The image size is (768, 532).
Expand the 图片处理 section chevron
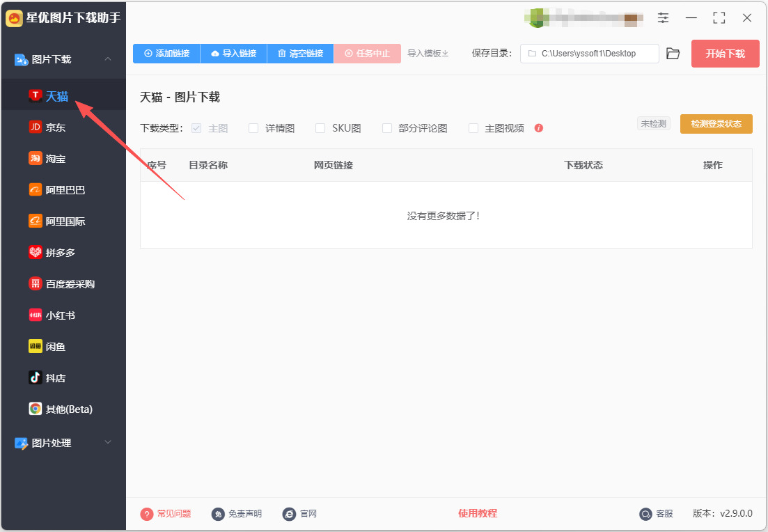click(x=108, y=442)
